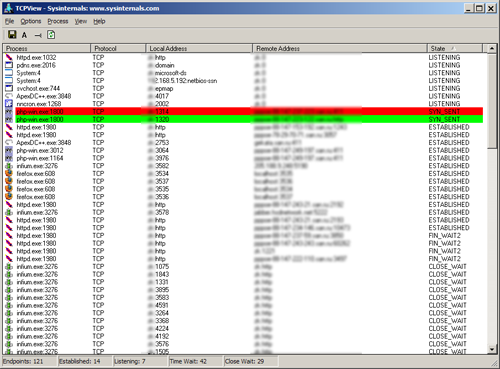Select the green php-win.exe:1800 row on port 1320
Viewport: 500px width, 369px height.
click(243, 119)
